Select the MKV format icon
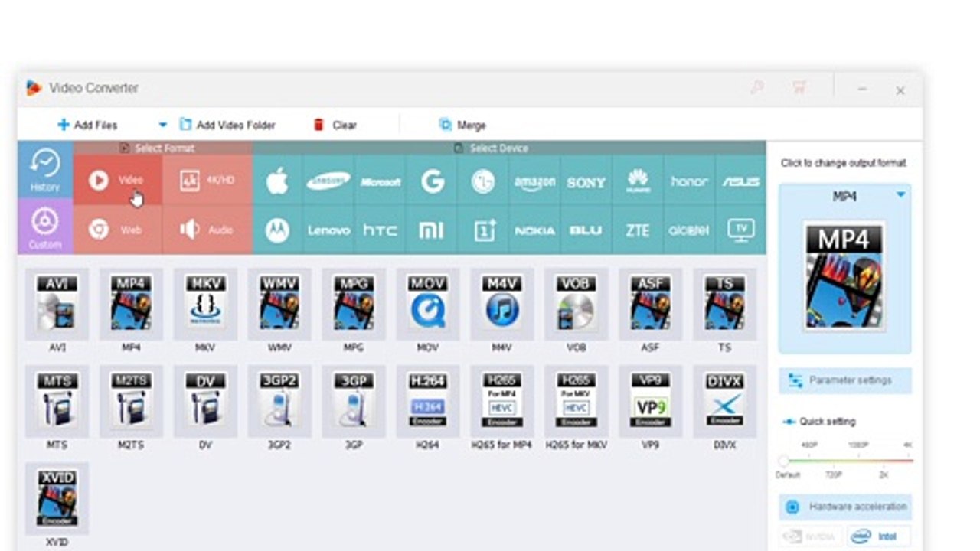The height and width of the screenshot is (551, 980). pos(205,303)
